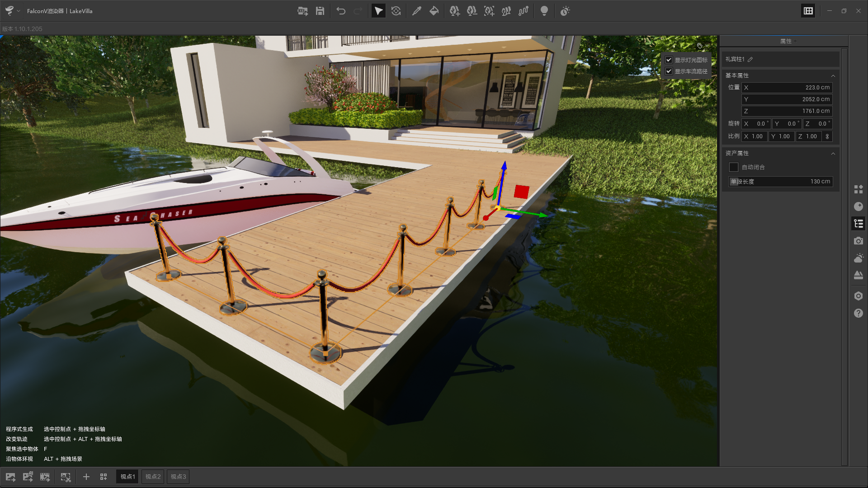Activate the path drawing tool in toolbar
The image size is (868, 488).
[x=523, y=10]
